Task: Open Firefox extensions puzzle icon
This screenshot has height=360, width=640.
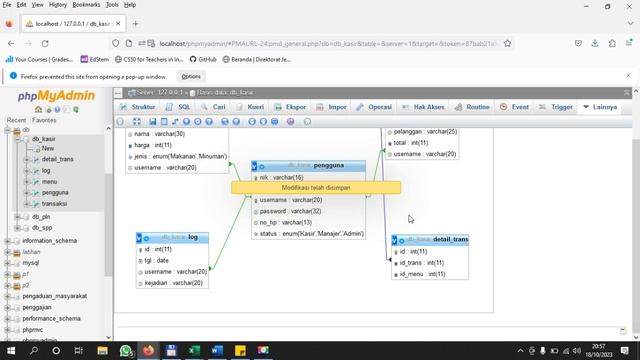Action: 612,43
